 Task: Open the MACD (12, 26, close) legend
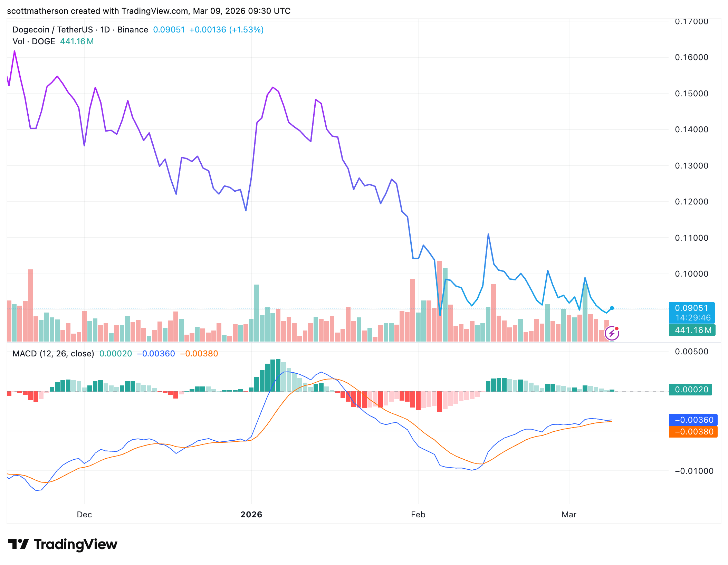point(53,354)
